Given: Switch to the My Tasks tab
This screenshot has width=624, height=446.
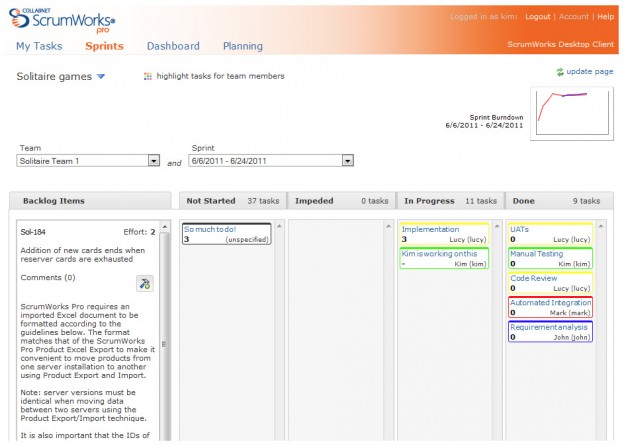Looking at the screenshot, I should pyautogui.click(x=39, y=46).
